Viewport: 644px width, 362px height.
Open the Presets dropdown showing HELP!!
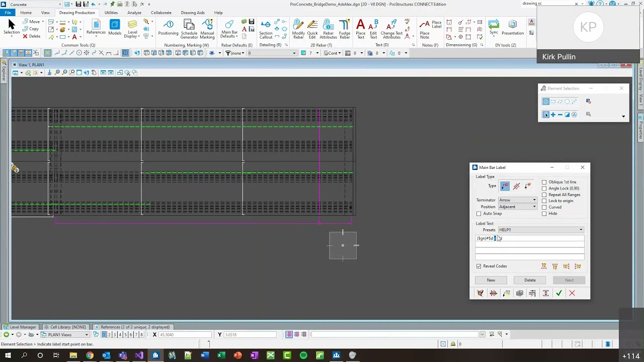[541, 230]
